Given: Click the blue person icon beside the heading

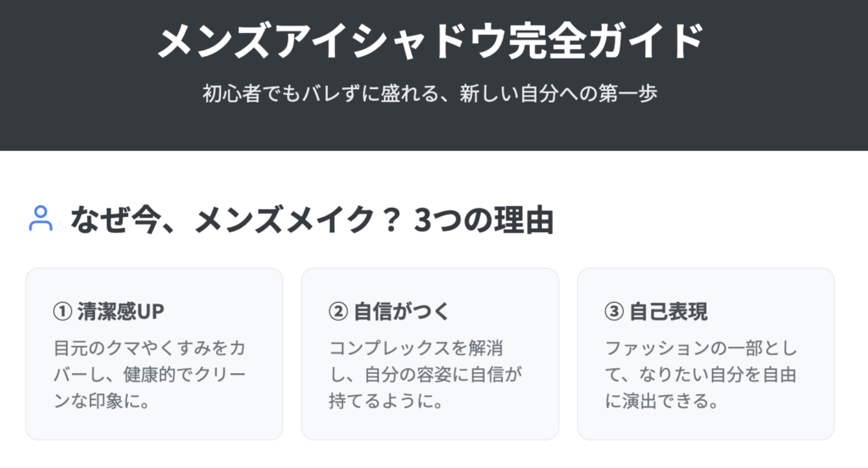Looking at the screenshot, I should point(41,218).
